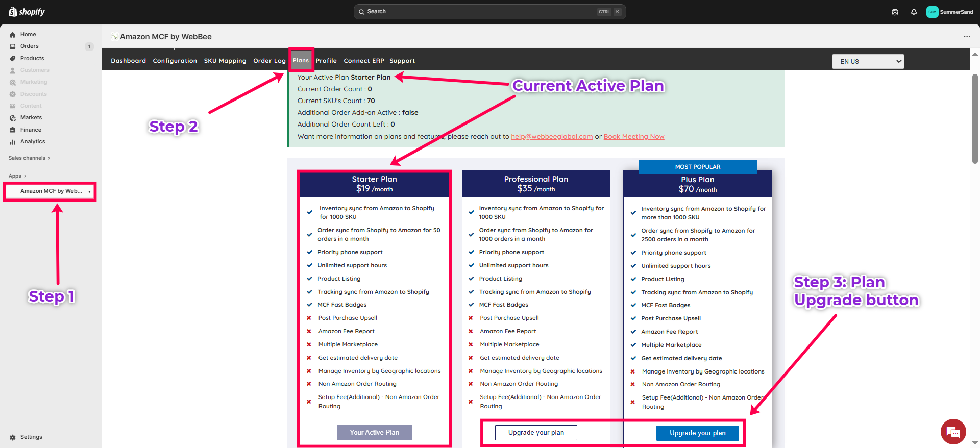Click the help@webbeeglobal.com email link
Image resolution: width=980 pixels, height=448 pixels.
click(x=552, y=137)
